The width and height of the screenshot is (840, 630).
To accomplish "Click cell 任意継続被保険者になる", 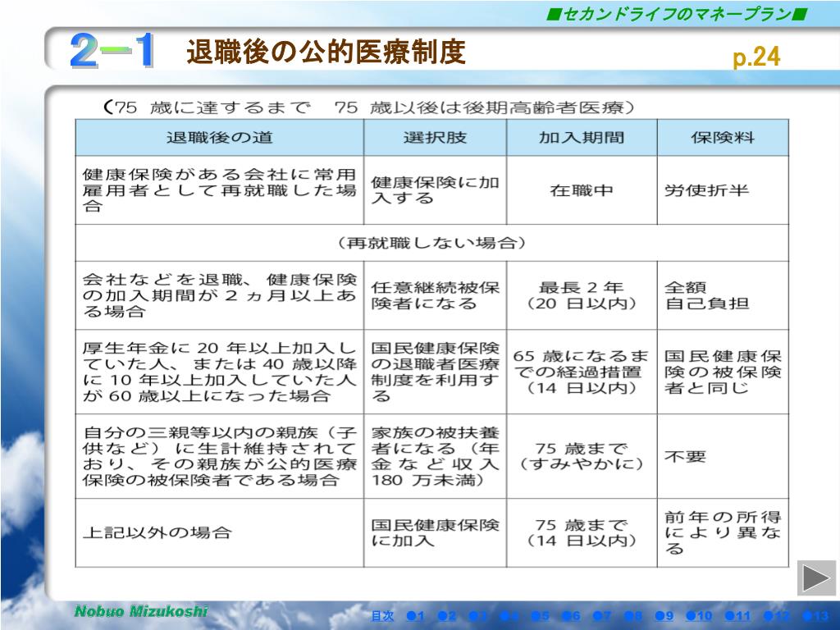I will pos(435,295).
